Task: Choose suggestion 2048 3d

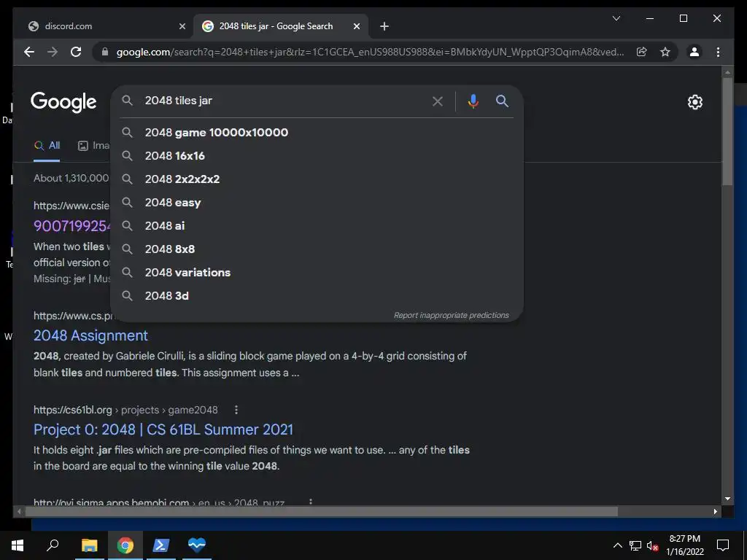Action: click(317, 296)
